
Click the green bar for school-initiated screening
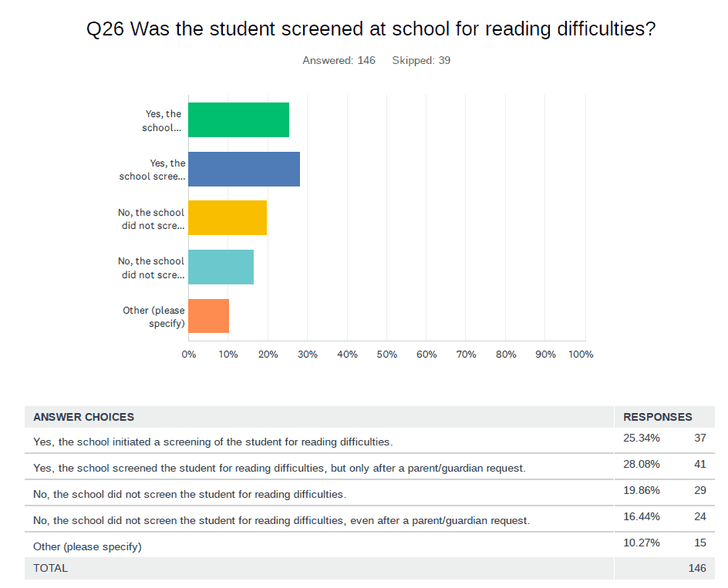(x=238, y=120)
